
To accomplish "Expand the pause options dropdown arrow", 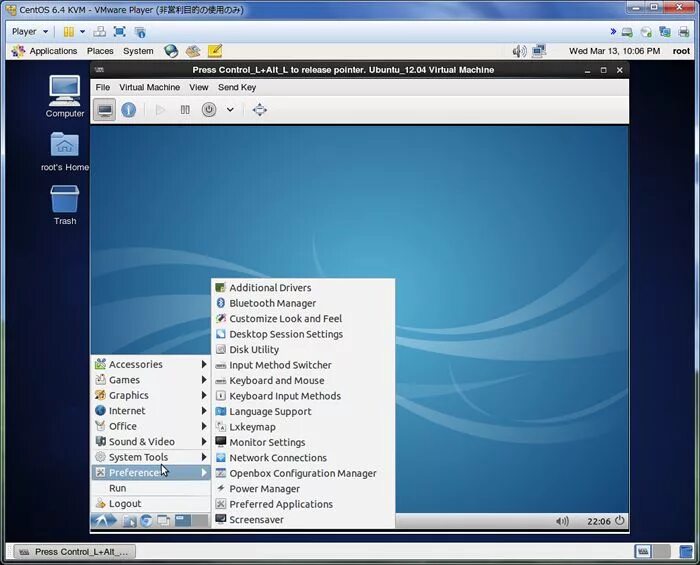I will pyautogui.click(x=82, y=32).
